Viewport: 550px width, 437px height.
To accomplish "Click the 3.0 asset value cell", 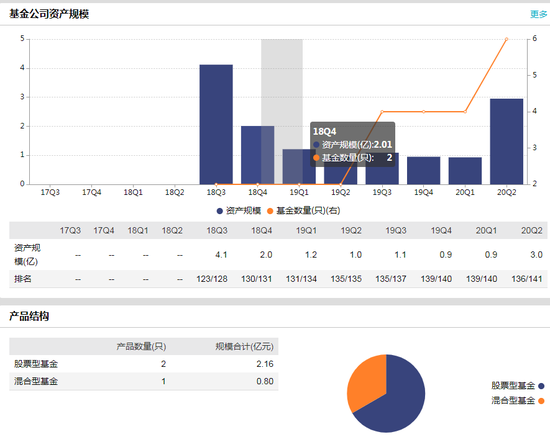I will 537,255.
